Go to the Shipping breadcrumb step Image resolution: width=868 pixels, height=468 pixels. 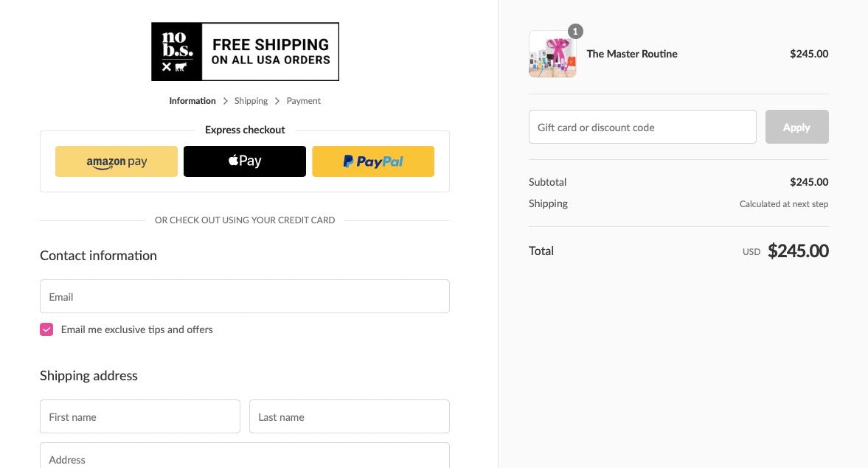pyautogui.click(x=251, y=101)
